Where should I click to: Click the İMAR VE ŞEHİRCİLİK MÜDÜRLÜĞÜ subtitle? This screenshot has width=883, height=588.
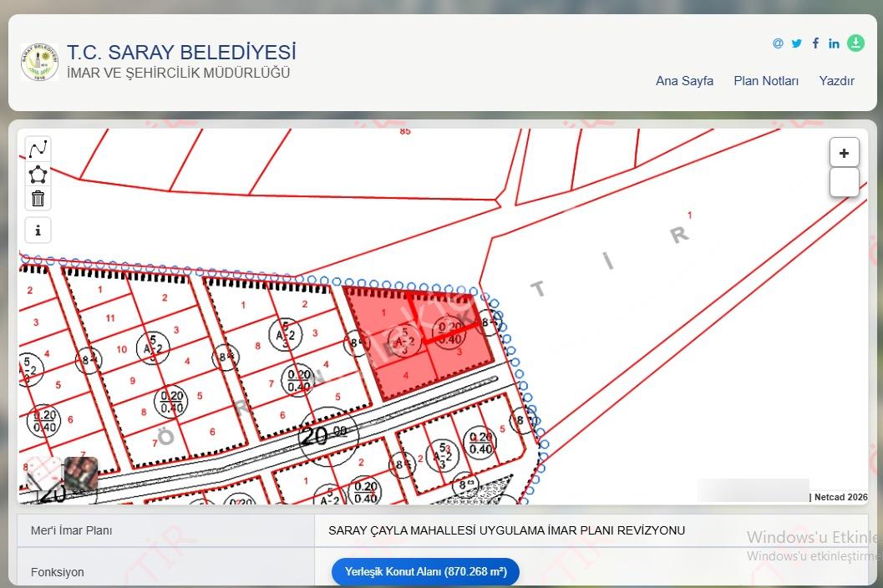[179, 73]
